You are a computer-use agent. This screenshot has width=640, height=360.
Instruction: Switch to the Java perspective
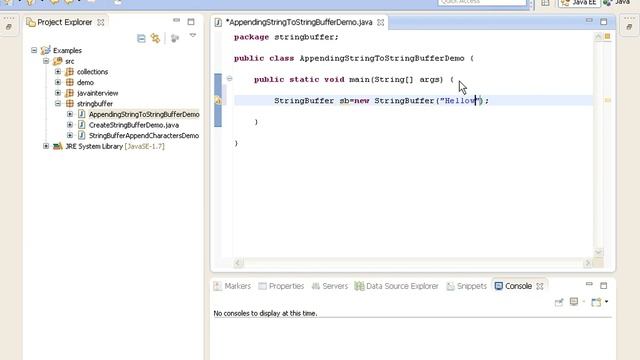point(617,3)
